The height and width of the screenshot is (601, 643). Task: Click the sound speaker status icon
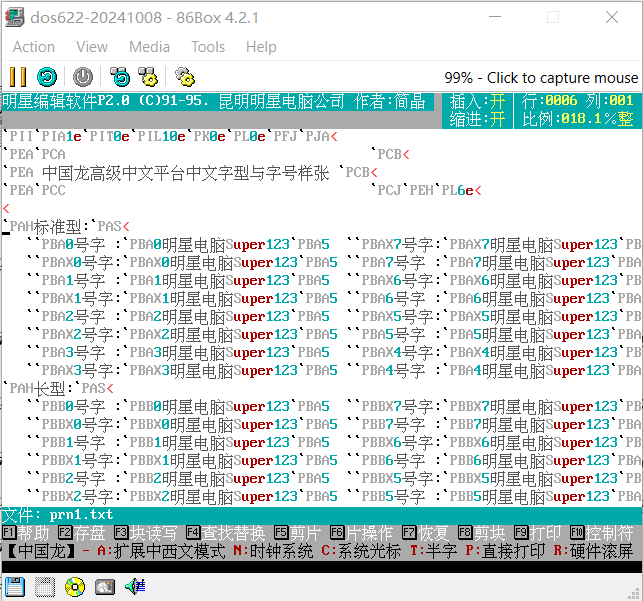(x=135, y=587)
